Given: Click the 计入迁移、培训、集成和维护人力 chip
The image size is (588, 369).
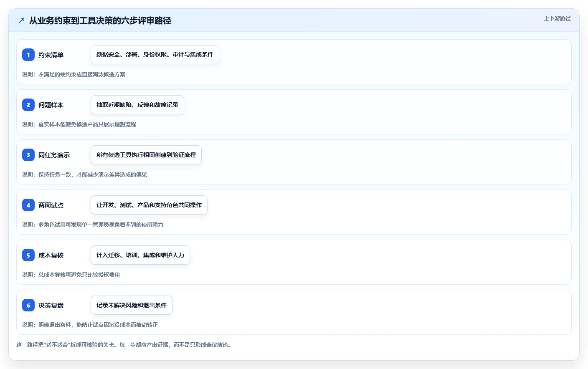Looking at the screenshot, I should pyautogui.click(x=140, y=255).
